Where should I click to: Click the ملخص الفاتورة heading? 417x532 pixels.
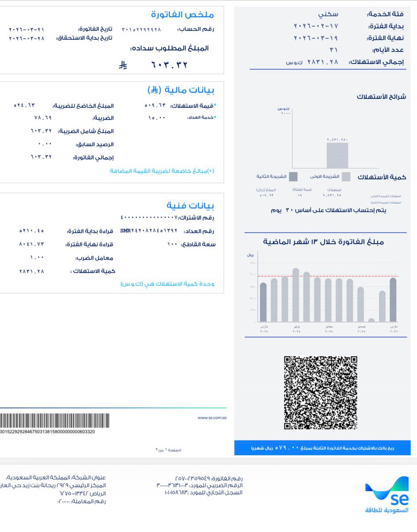click(x=182, y=15)
